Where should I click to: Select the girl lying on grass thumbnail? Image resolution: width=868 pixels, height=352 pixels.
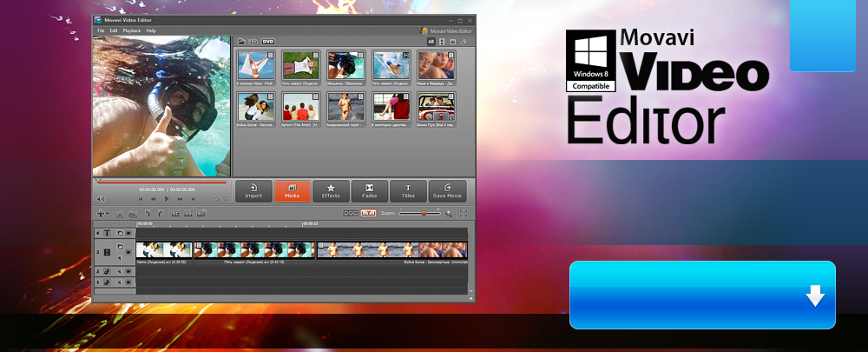pyautogui.click(x=301, y=65)
